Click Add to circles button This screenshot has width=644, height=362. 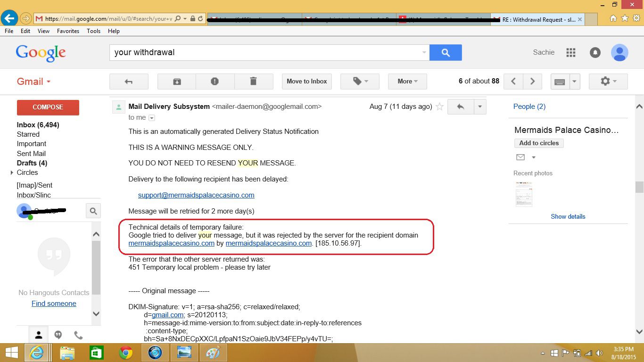539,143
